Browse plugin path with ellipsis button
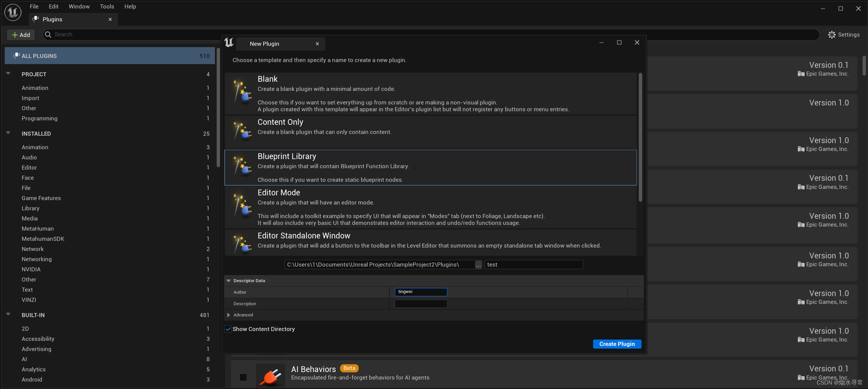Screen dimensions: 868x389 (478, 265)
